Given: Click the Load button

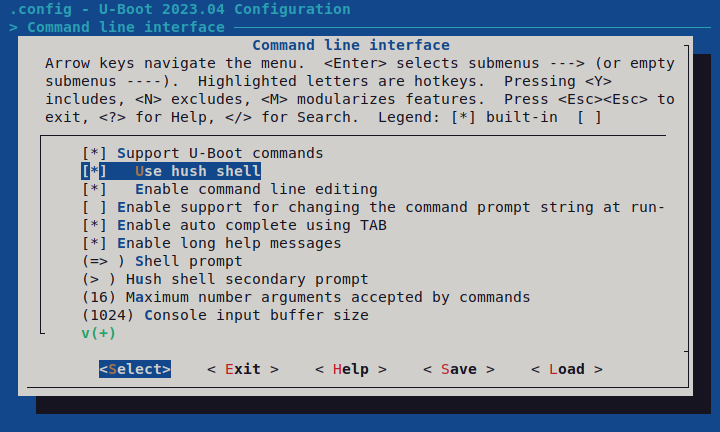Looking at the screenshot, I should point(567,369).
